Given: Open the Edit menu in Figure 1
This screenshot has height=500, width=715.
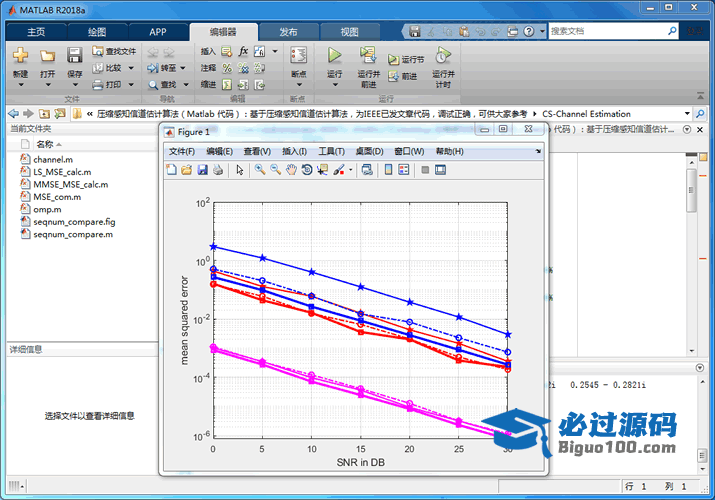Looking at the screenshot, I should [219, 151].
